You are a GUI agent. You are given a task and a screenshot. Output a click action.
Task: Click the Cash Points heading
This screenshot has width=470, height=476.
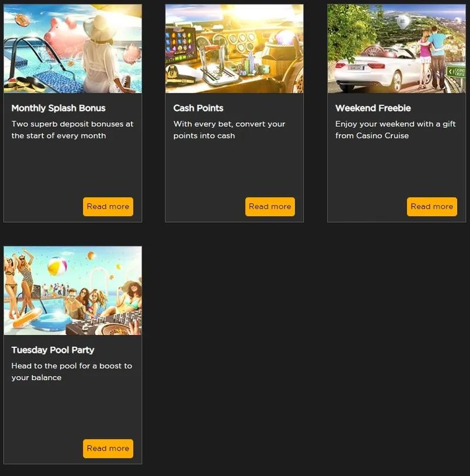[x=198, y=108]
